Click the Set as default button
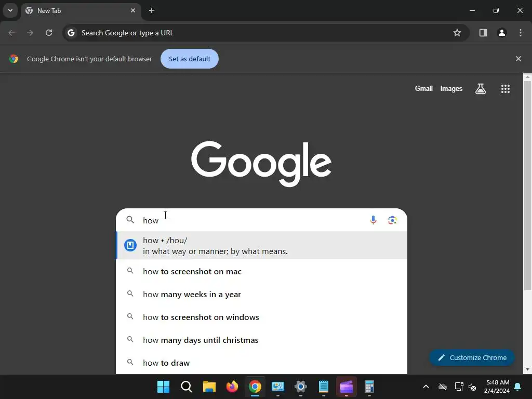The width and height of the screenshot is (532, 399). [189, 59]
